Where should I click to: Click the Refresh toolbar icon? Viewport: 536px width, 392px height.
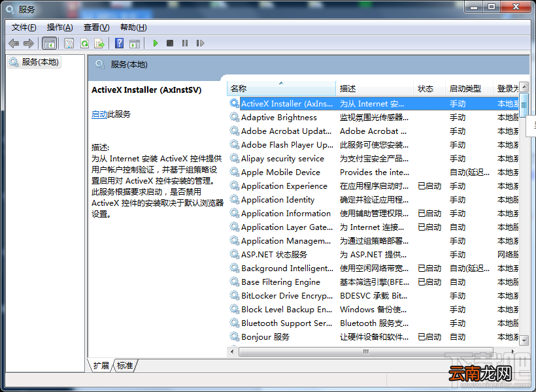(x=84, y=43)
